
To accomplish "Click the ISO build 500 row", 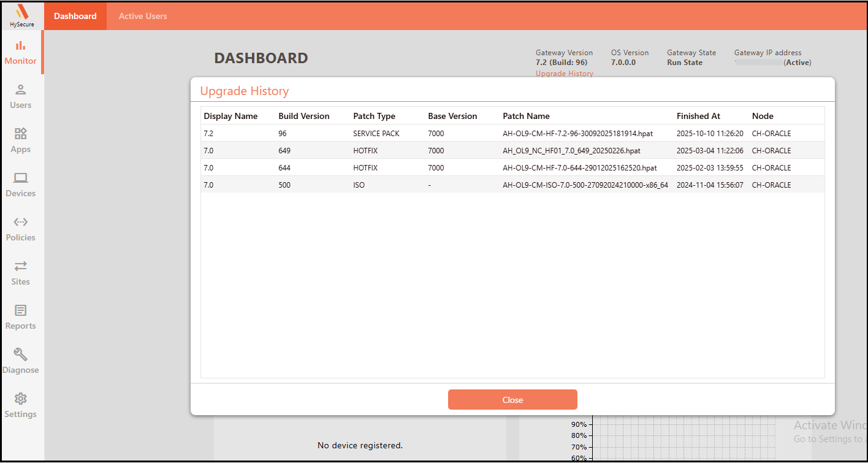I will [x=512, y=185].
